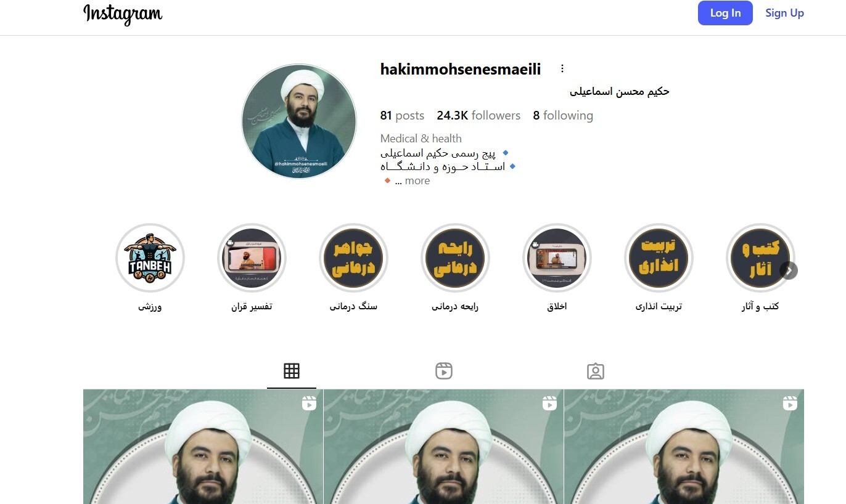Open the سنگ درمانی highlight circle
Viewport: 846px width, 504px height.
click(x=353, y=258)
